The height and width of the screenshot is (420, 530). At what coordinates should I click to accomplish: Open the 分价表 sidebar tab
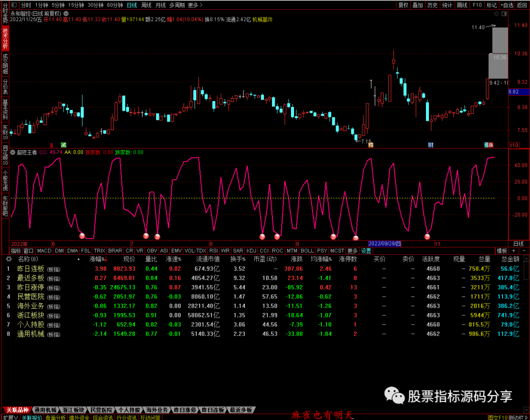coord(5,86)
